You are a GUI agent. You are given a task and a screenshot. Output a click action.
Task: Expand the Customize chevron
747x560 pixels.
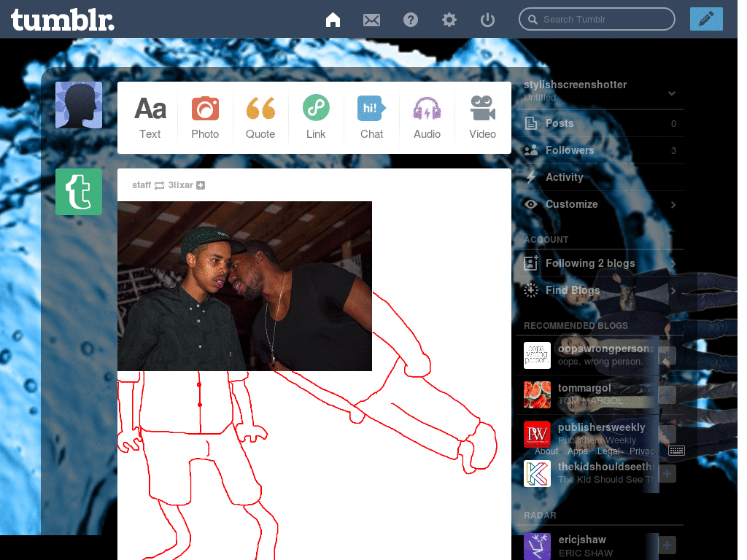(x=673, y=205)
